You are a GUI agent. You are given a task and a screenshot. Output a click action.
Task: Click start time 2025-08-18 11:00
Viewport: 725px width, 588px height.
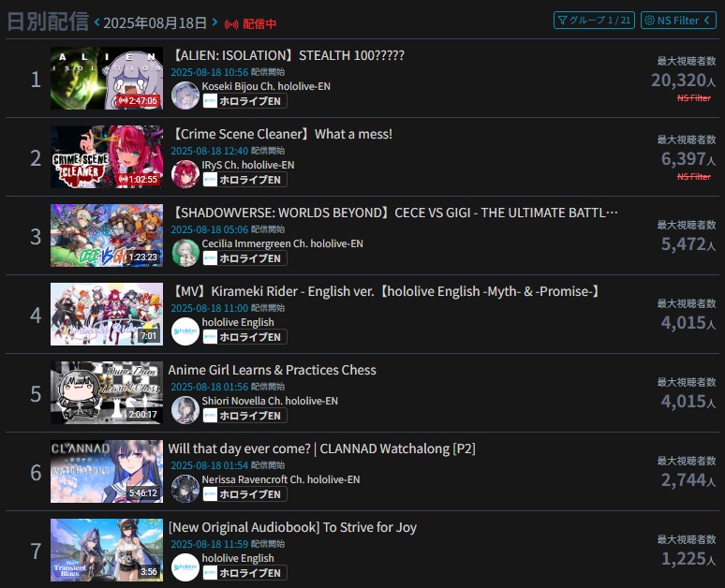pos(210,308)
